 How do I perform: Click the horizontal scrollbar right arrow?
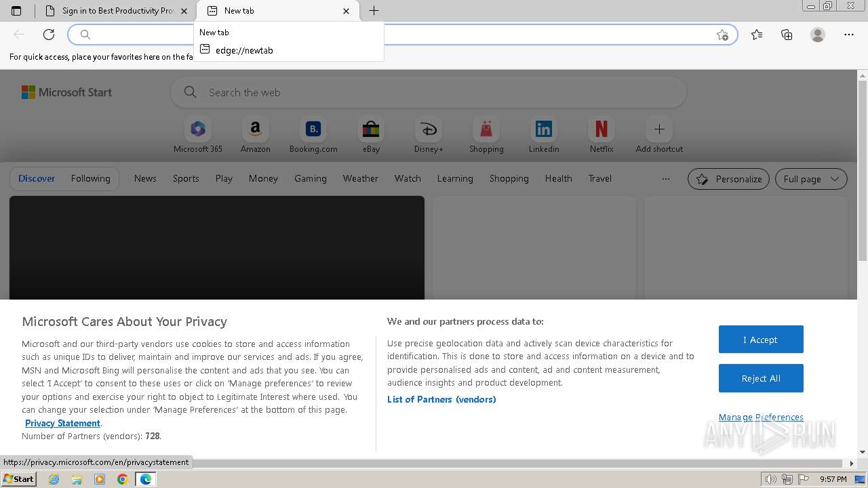pos(852,464)
